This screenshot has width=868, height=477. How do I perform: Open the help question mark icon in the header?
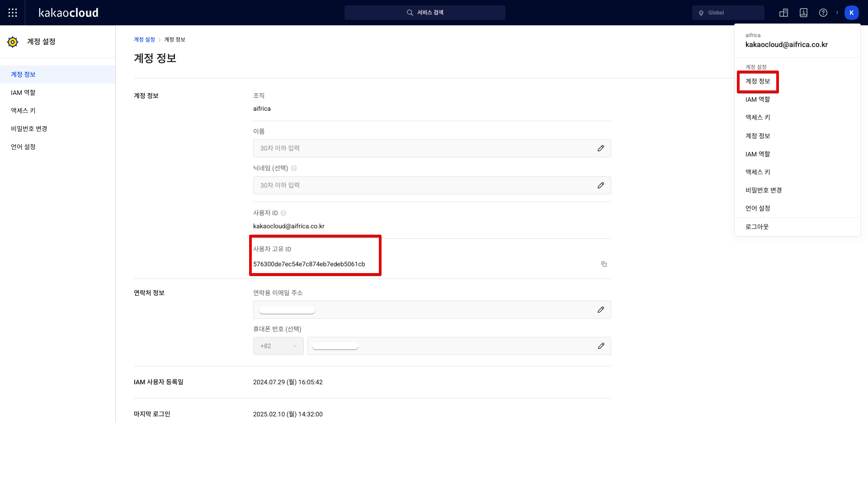823,13
